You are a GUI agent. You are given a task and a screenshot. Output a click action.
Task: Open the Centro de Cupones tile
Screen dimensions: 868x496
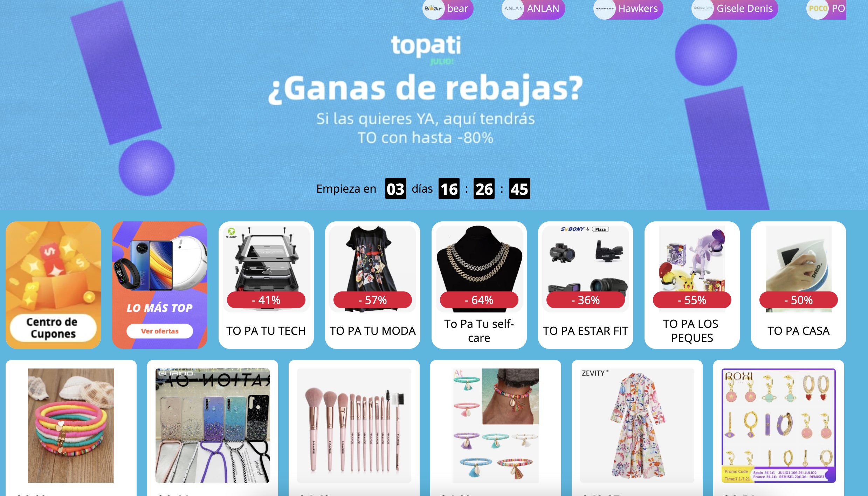(x=53, y=285)
